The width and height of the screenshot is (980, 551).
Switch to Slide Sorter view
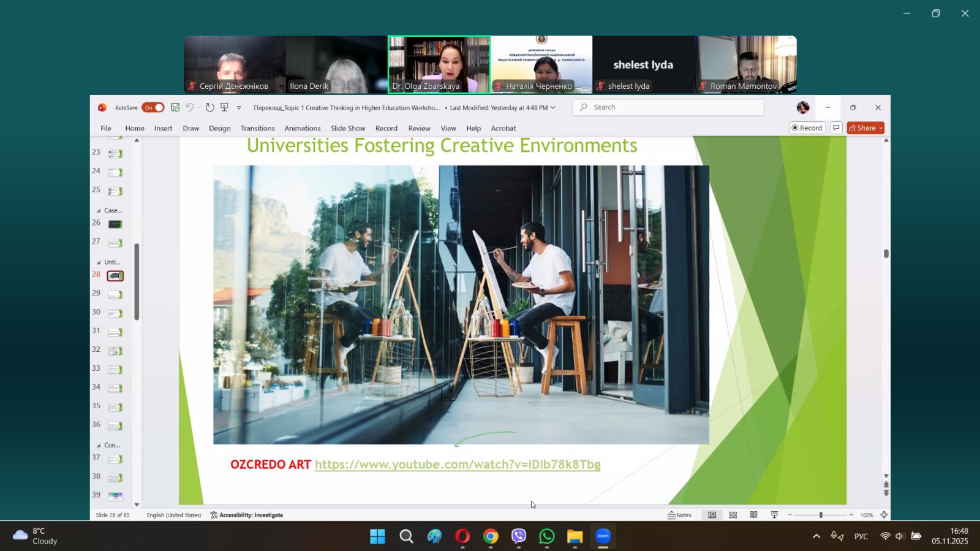[733, 515]
